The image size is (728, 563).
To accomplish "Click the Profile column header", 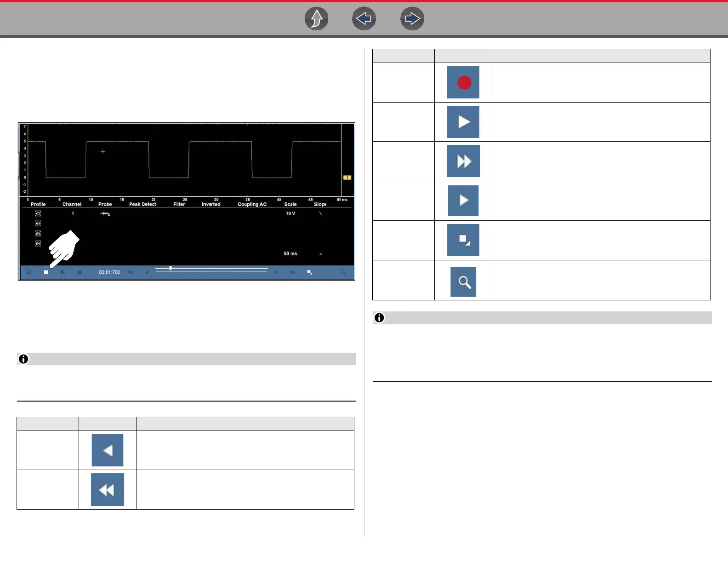I will click(x=38, y=204).
